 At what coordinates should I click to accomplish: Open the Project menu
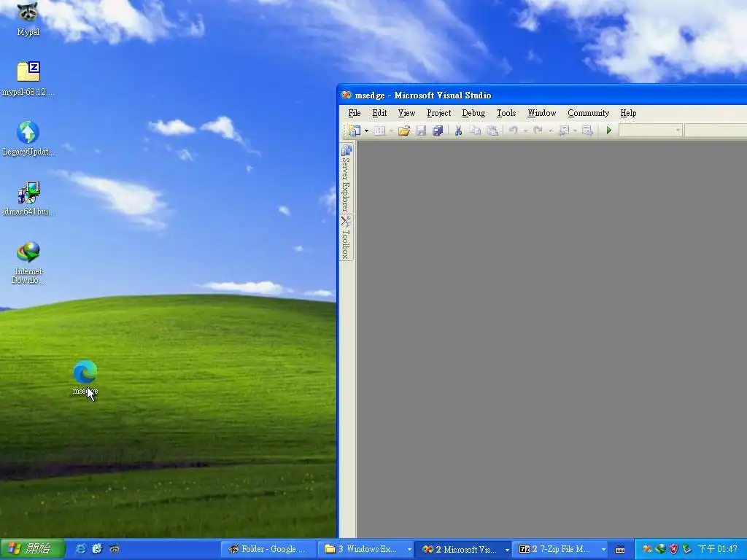point(438,113)
